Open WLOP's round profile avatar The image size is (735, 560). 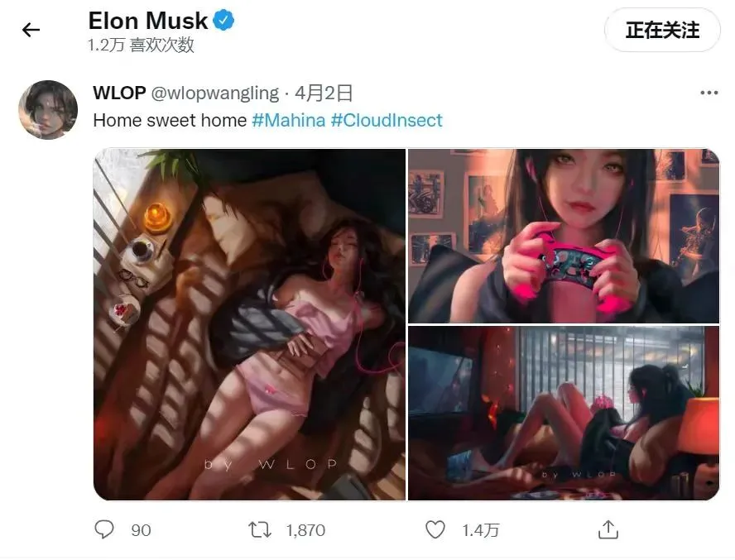tap(48, 110)
